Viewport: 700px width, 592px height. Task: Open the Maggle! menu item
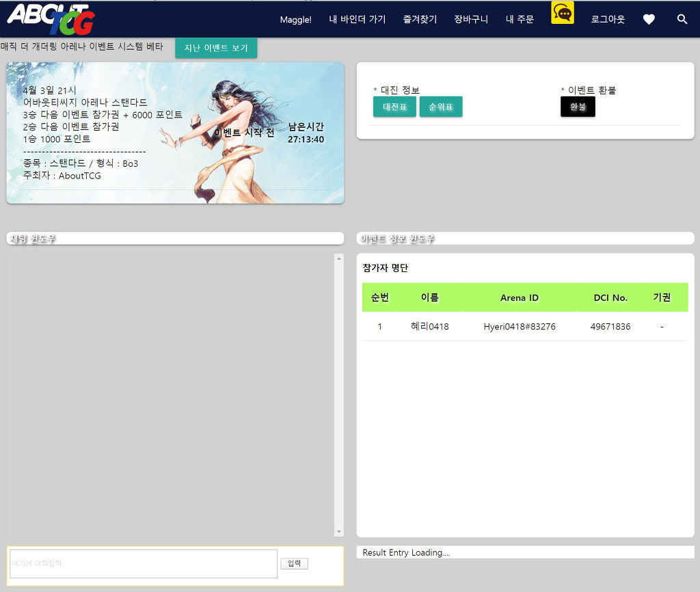[295, 20]
